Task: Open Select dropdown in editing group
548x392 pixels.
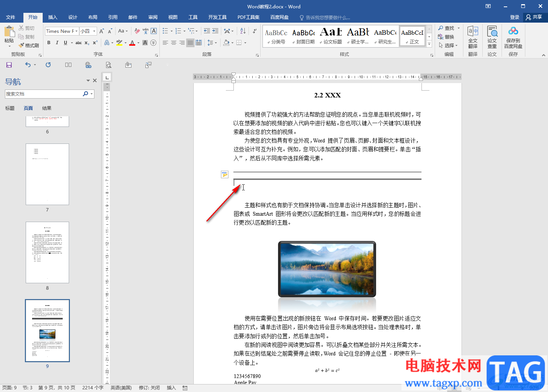Action: (x=448, y=45)
